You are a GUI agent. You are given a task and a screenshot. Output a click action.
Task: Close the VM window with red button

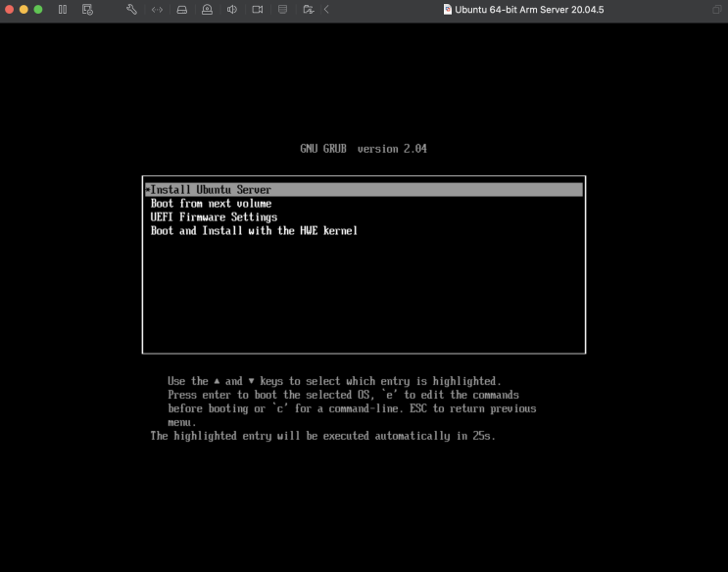coord(9,9)
